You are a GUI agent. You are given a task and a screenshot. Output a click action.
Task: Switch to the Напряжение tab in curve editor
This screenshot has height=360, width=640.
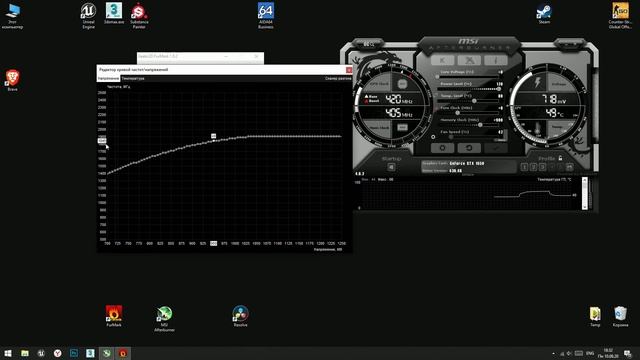click(x=108, y=78)
